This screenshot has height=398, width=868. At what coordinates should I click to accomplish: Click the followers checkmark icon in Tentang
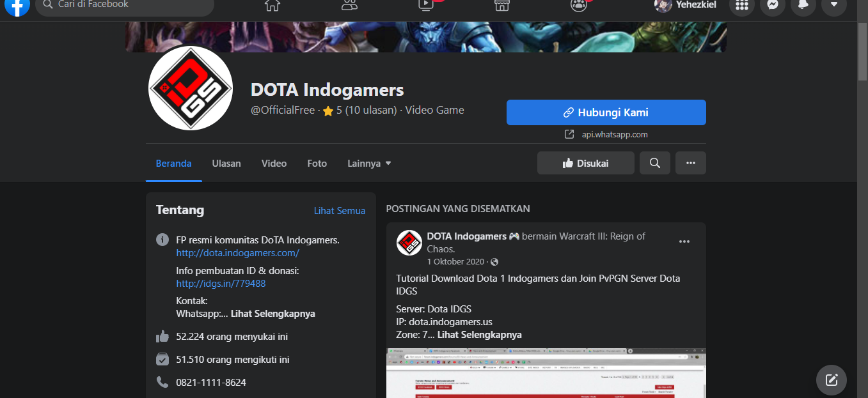(x=162, y=359)
